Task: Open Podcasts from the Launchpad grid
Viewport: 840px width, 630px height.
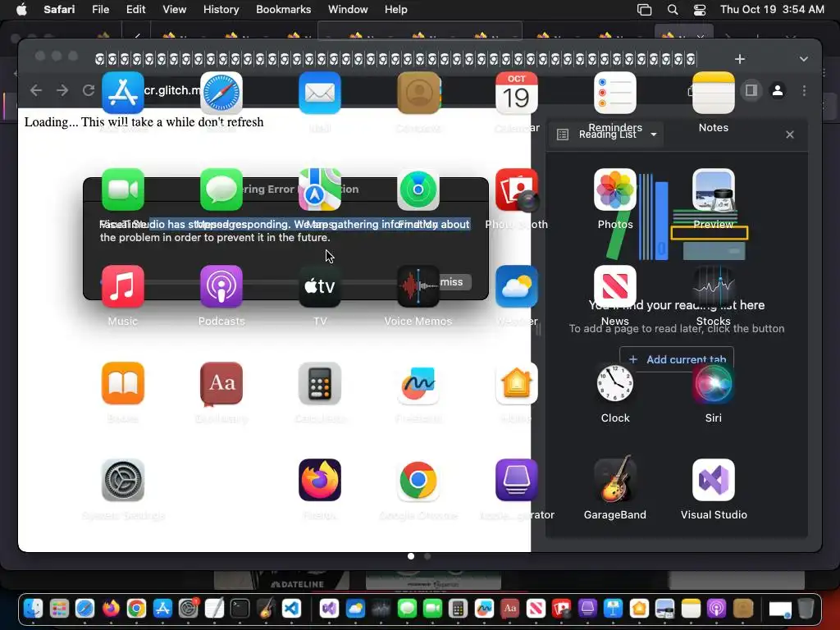Action: tap(221, 286)
